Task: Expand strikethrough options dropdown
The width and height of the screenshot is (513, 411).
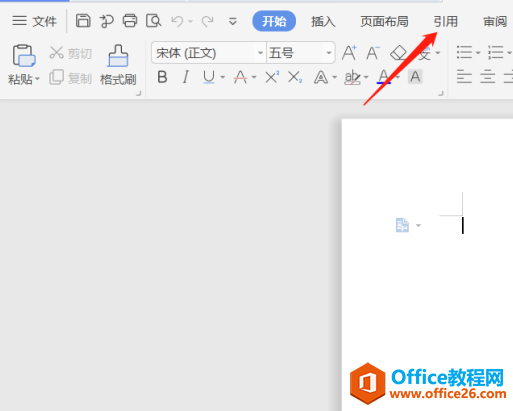Action: coord(254,78)
